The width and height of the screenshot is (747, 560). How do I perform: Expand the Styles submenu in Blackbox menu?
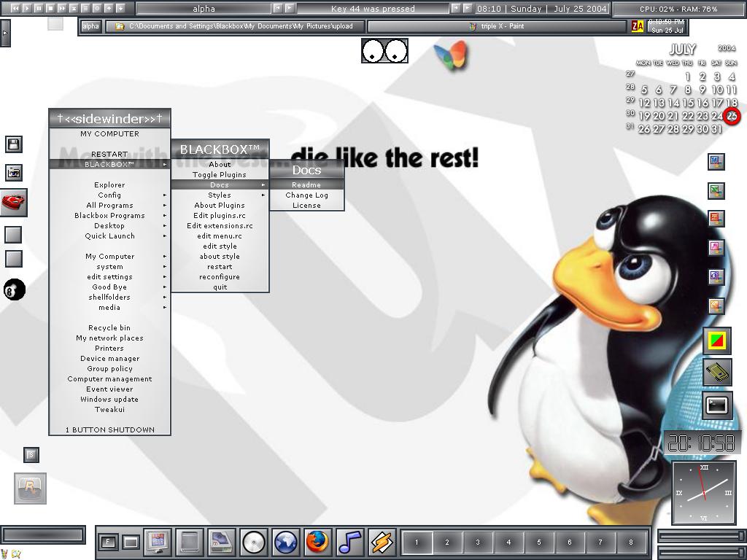(x=220, y=195)
